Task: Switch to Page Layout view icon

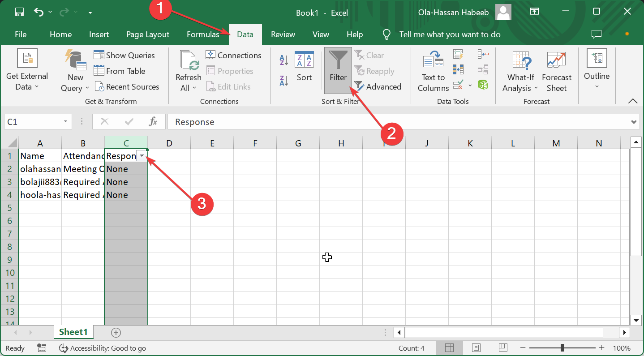Action: [x=476, y=348]
